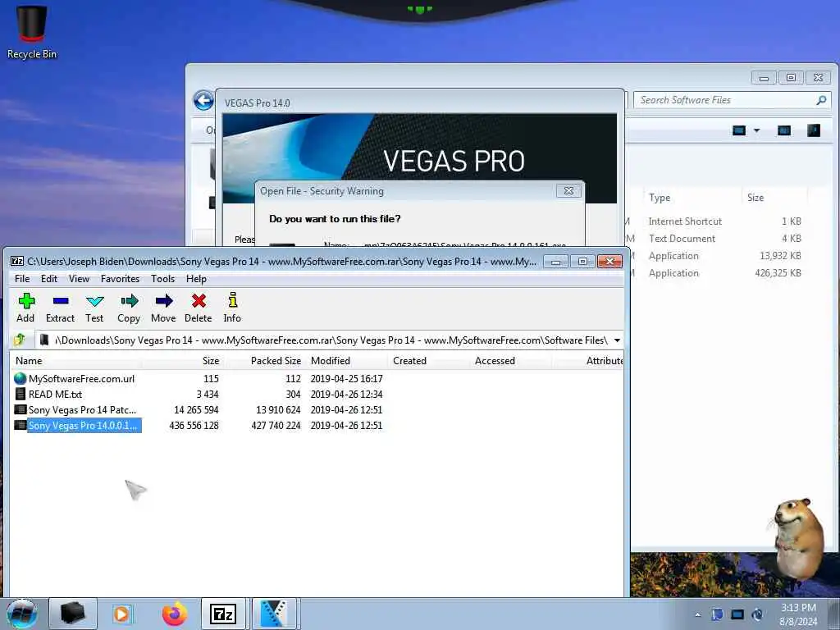Click the Copy toolbar icon
Image resolution: width=840 pixels, height=630 pixels.
coord(129,308)
